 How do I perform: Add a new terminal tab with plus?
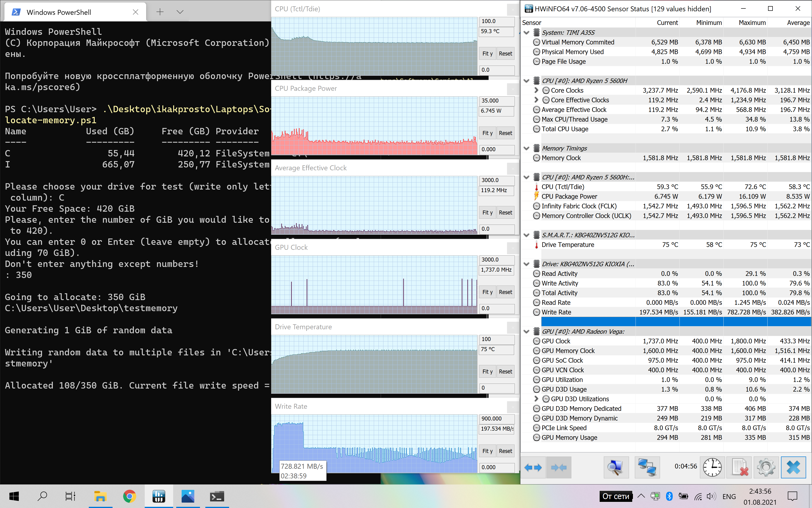coord(160,12)
